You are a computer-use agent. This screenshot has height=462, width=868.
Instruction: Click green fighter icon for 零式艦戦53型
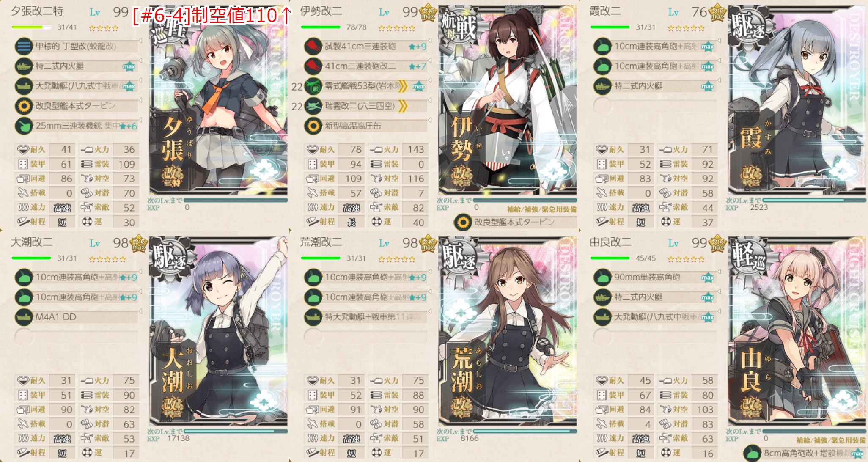tap(313, 86)
